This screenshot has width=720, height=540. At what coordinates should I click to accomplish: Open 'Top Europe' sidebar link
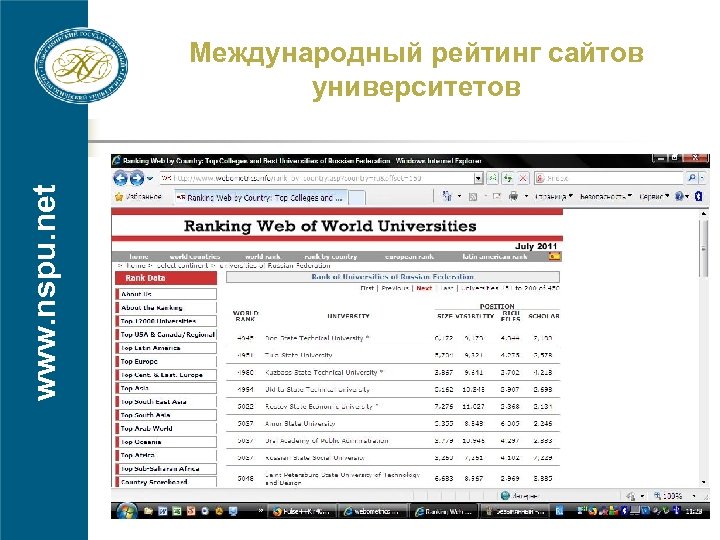point(166,361)
